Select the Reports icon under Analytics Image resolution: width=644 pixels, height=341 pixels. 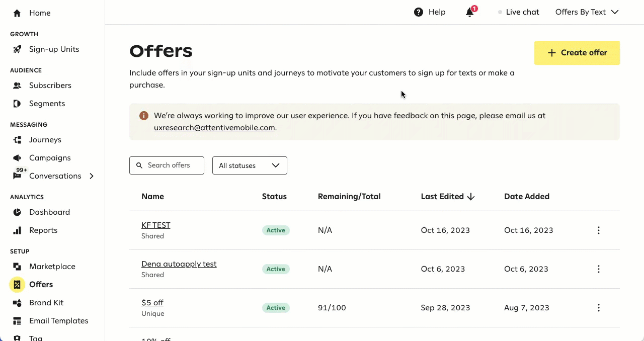point(17,230)
